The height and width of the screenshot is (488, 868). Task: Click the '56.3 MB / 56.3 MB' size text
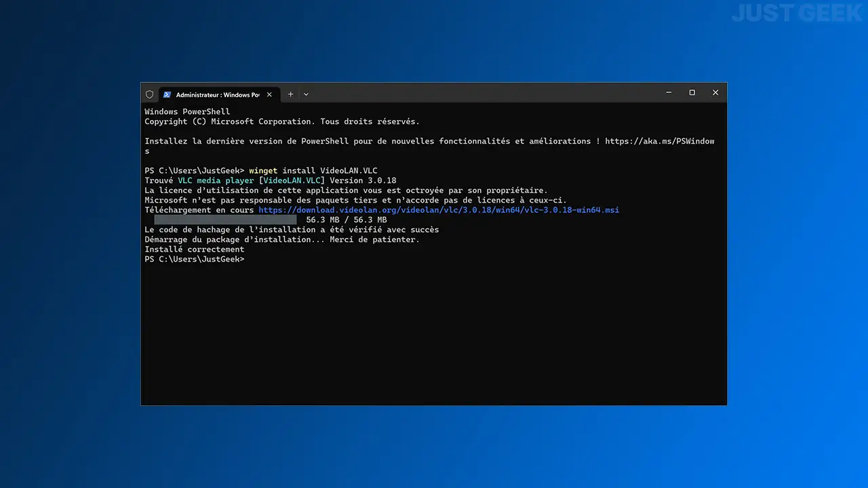347,220
